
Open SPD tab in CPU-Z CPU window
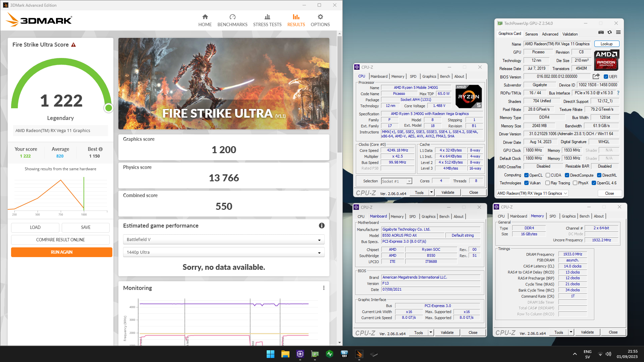[413, 76]
